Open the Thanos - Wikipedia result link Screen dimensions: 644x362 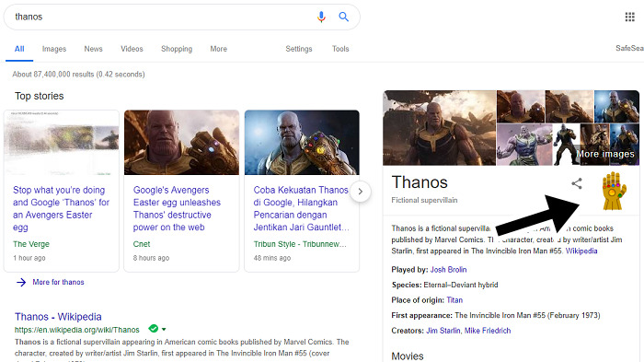coord(58,317)
